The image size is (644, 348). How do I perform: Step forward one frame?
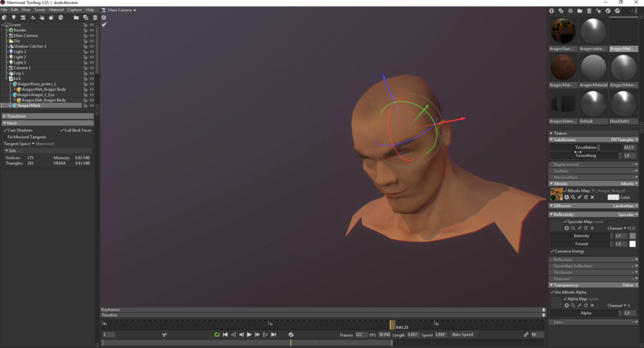pos(257,335)
